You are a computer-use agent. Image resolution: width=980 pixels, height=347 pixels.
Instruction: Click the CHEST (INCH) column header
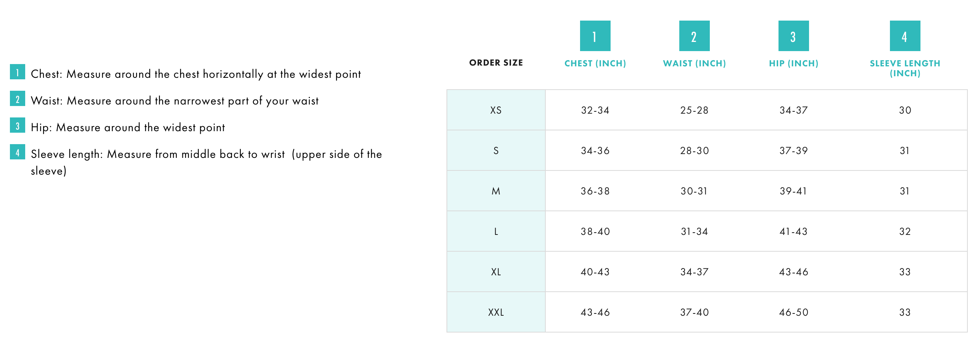pyautogui.click(x=595, y=63)
